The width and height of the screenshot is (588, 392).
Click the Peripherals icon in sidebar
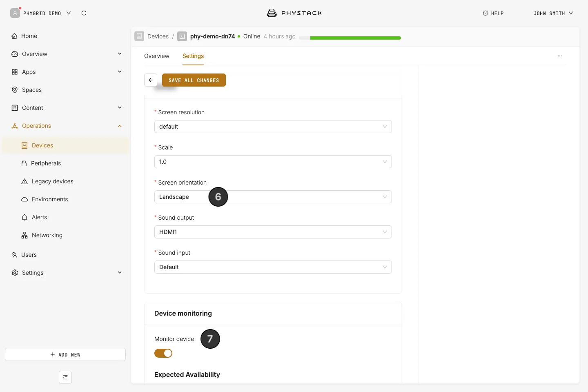[x=24, y=163]
